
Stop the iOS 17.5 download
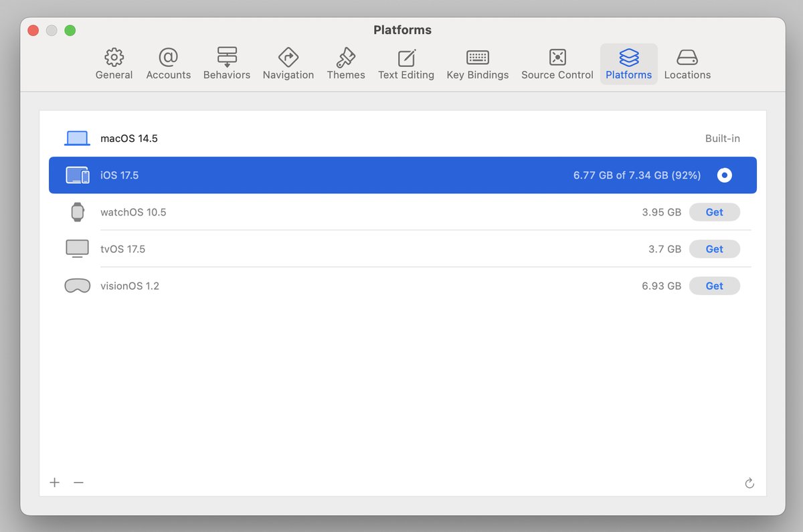724,175
